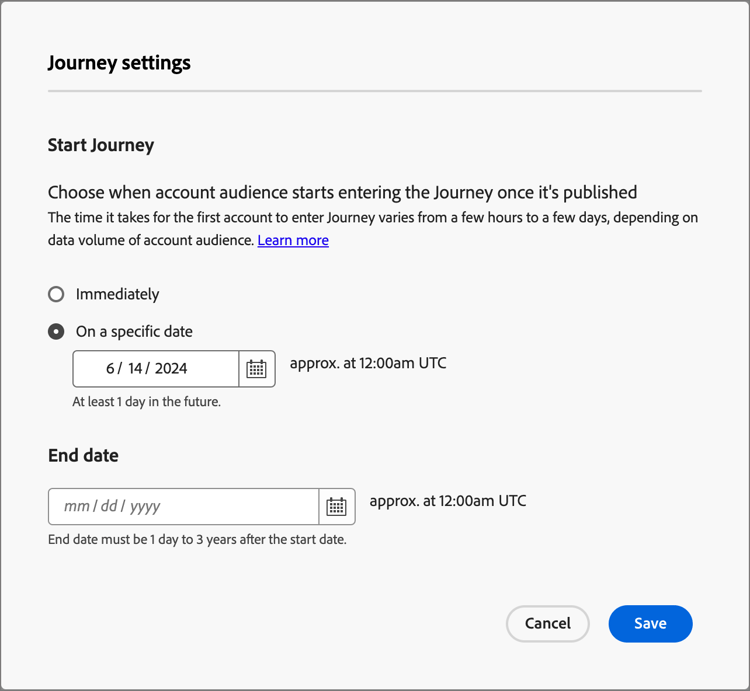Select the On a specific date radio button

[x=56, y=331]
